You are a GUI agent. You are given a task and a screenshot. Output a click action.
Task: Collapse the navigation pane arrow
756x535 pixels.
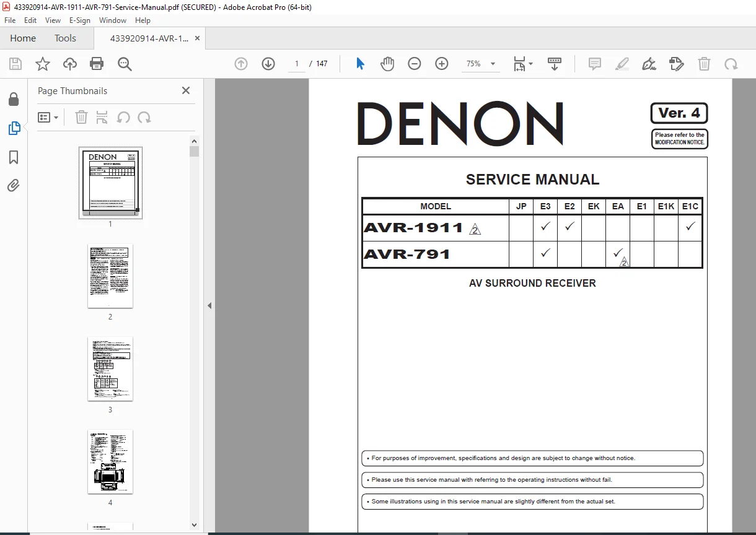coord(209,305)
